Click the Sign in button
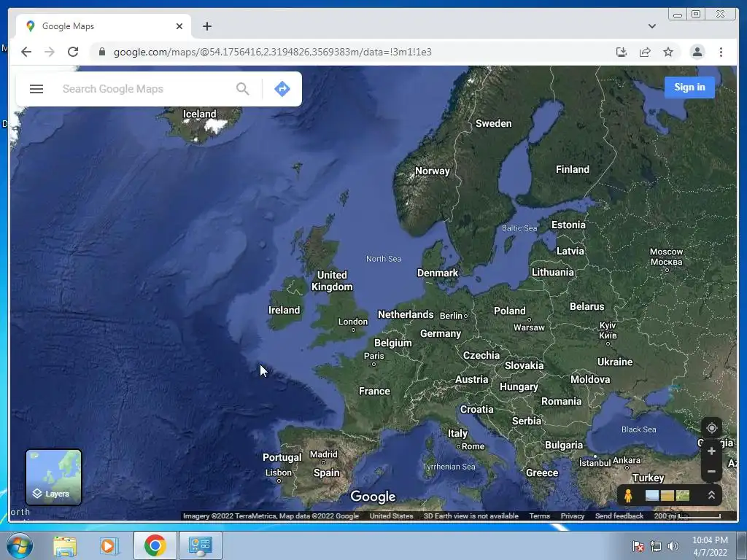The width and height of the screenshot is (747, 560). (x=689, y=87)
